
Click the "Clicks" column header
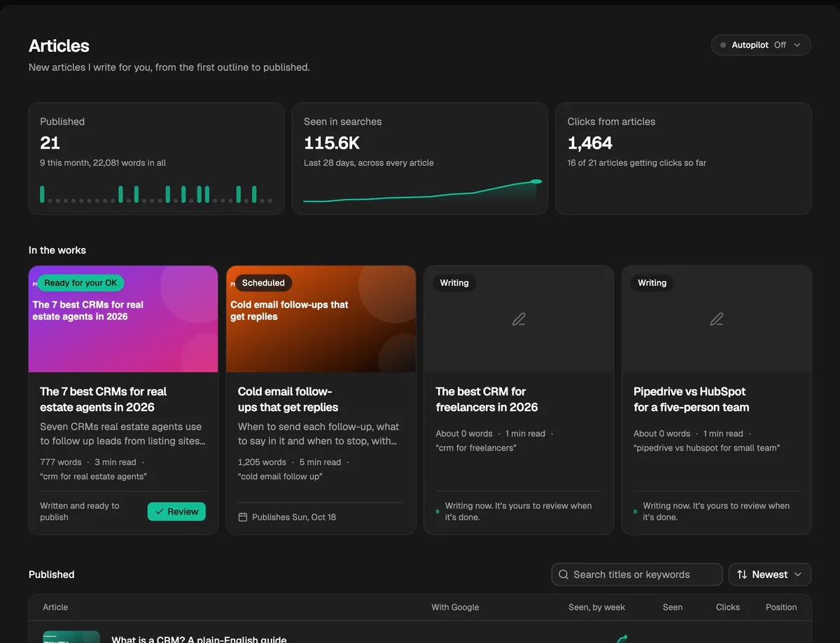point(728,607)
